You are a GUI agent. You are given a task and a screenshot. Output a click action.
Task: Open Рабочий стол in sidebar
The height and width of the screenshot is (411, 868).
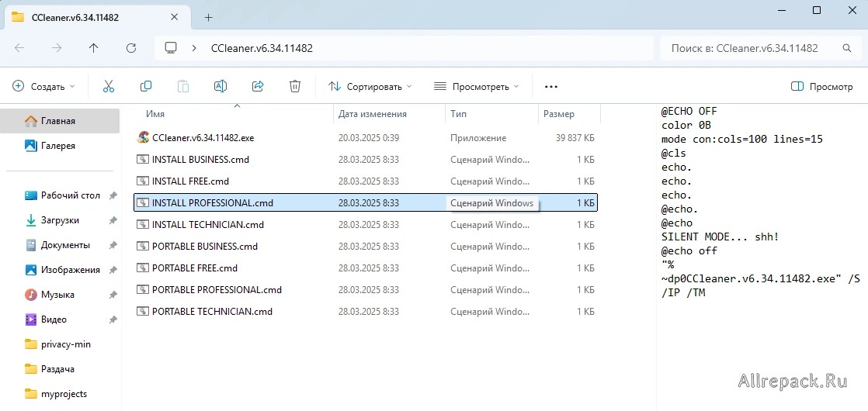coord(71,195)
